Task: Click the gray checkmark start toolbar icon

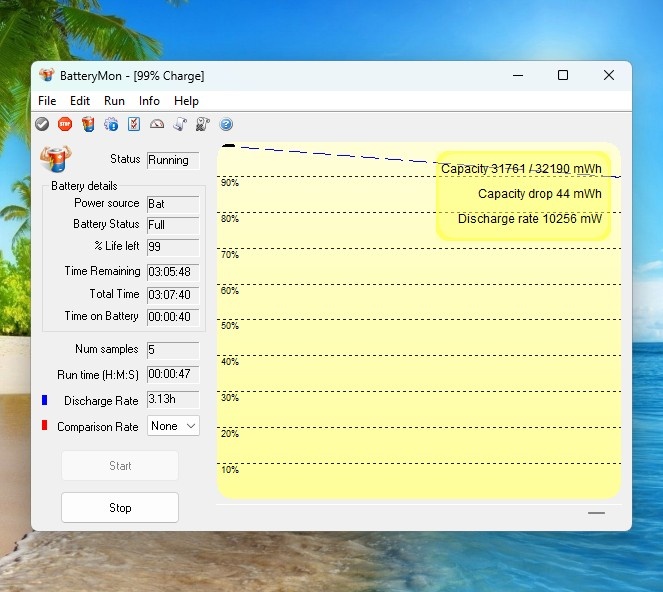Action: point(42,124)
